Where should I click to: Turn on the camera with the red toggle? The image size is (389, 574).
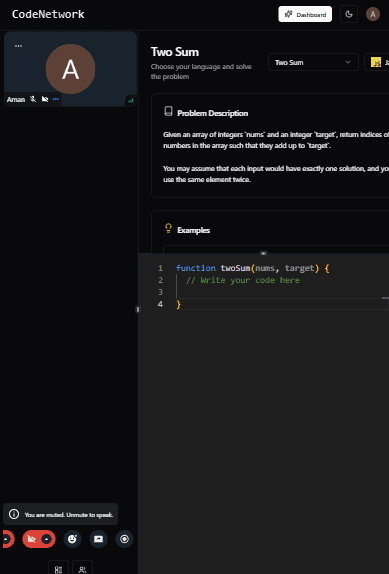click(31, 539)
